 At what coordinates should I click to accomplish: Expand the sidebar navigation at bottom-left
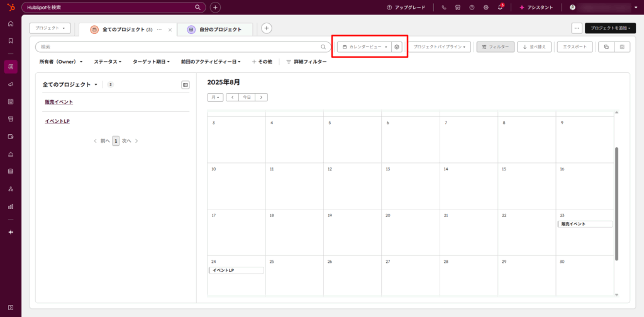pyautogui.click(x=11, y=306)
